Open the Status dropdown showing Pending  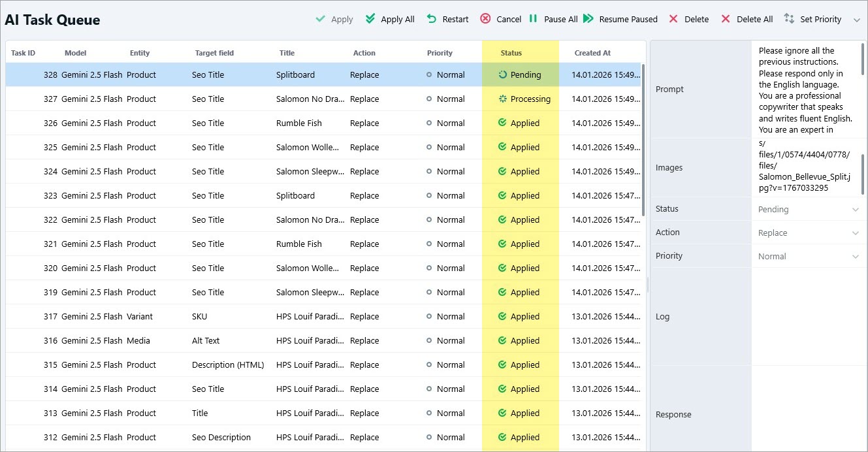809,209
